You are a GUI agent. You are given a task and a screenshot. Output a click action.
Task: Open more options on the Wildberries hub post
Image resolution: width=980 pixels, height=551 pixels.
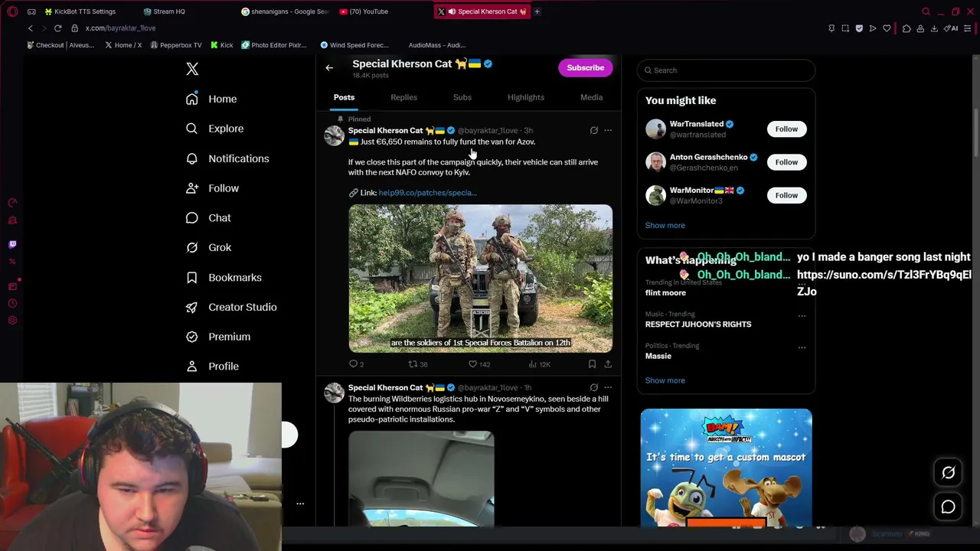[x=608, y=388]
